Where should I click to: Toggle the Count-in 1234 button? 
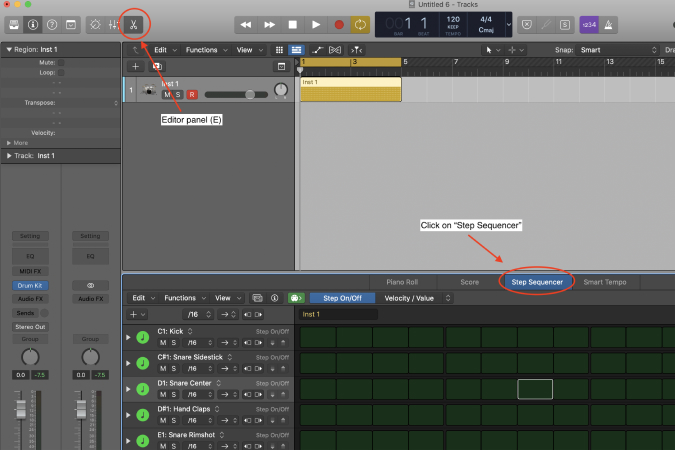pyautogui.click(x=589, y=25)
